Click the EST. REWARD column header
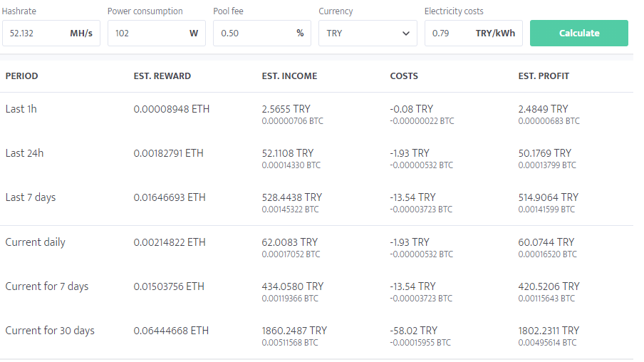Screen dimensions: 644x362 coord(162,76)
